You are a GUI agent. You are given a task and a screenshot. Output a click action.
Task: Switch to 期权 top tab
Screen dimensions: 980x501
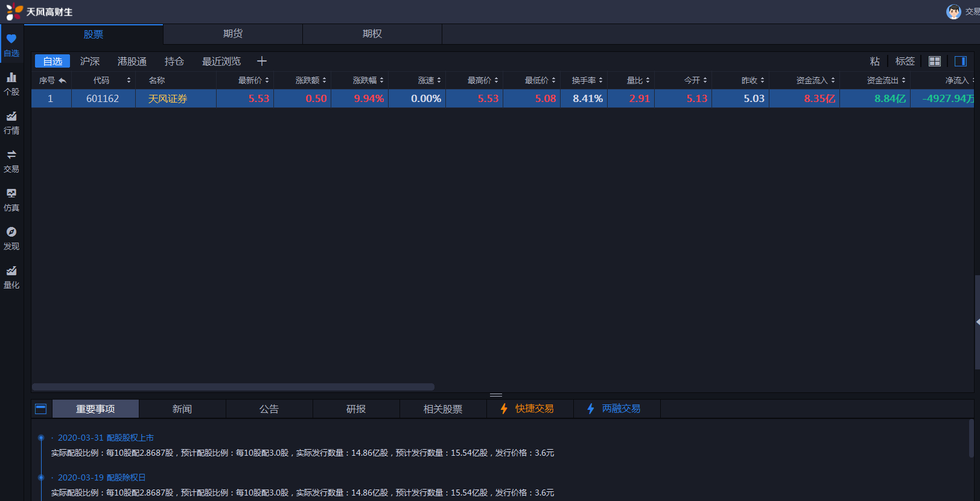tap(372, 34)
